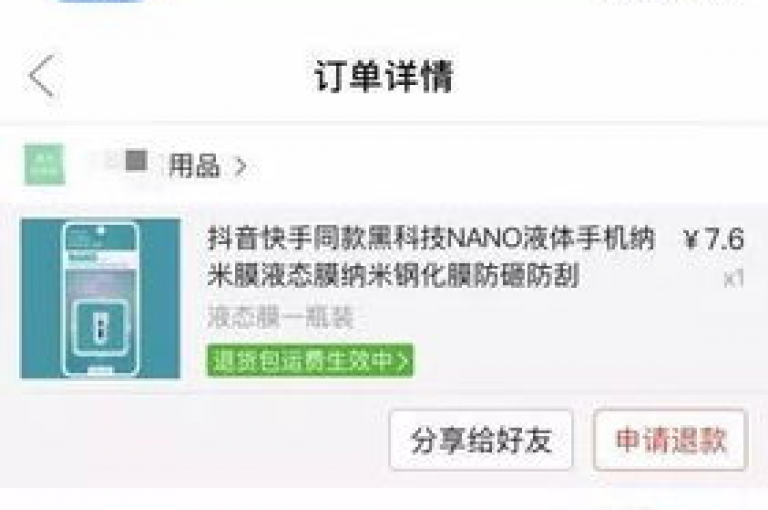
Task: Tap the 分享给好友 button
Action: coord(481,440)
